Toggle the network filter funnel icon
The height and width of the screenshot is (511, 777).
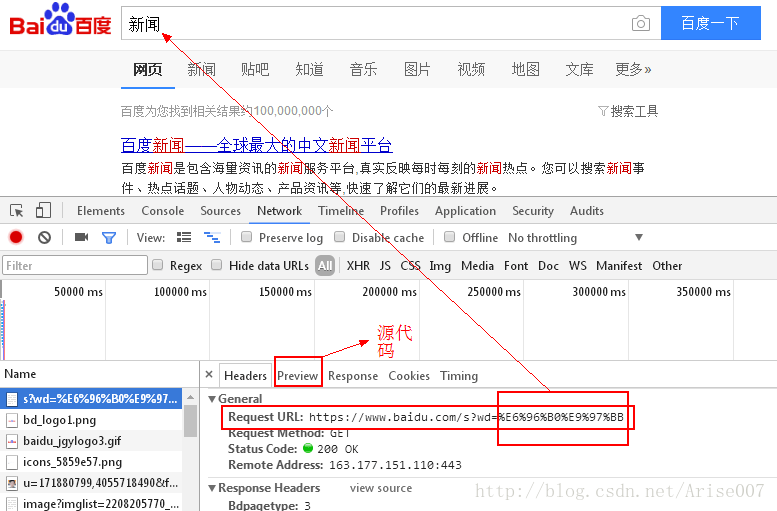pos(109,238)
